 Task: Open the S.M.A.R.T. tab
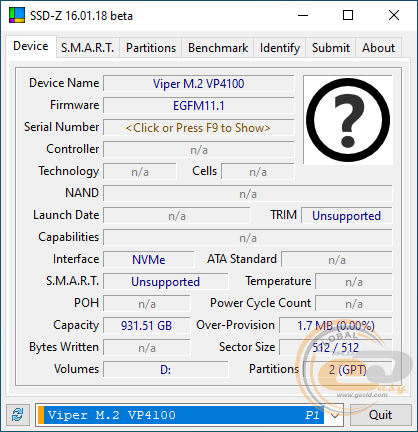click(88, 48)
